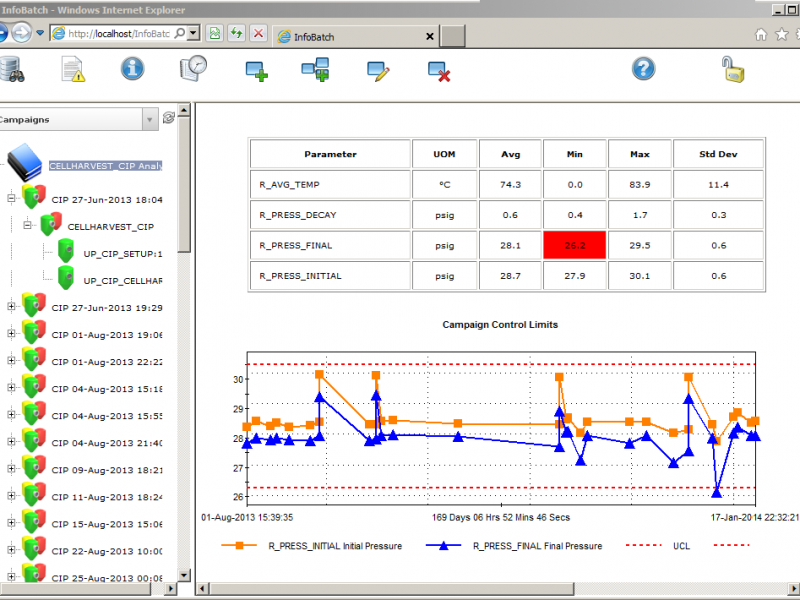Click the search magnifier in address bar

point(180,34)
